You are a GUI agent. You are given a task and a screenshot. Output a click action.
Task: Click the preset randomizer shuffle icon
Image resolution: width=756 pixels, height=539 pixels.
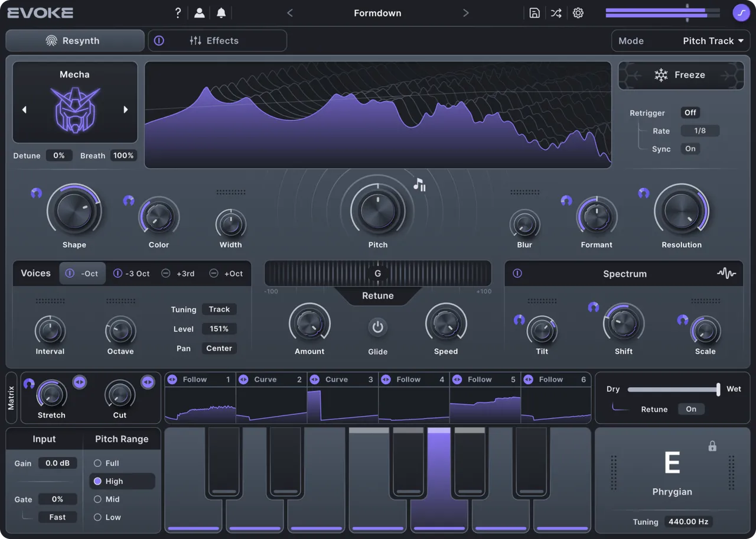tap(556, 12)
